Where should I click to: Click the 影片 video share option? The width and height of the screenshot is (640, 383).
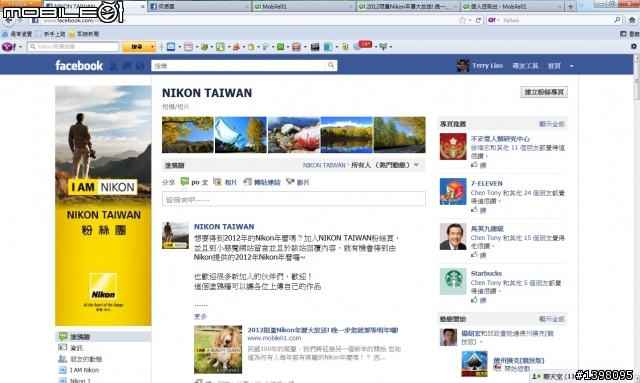point(297,182)
